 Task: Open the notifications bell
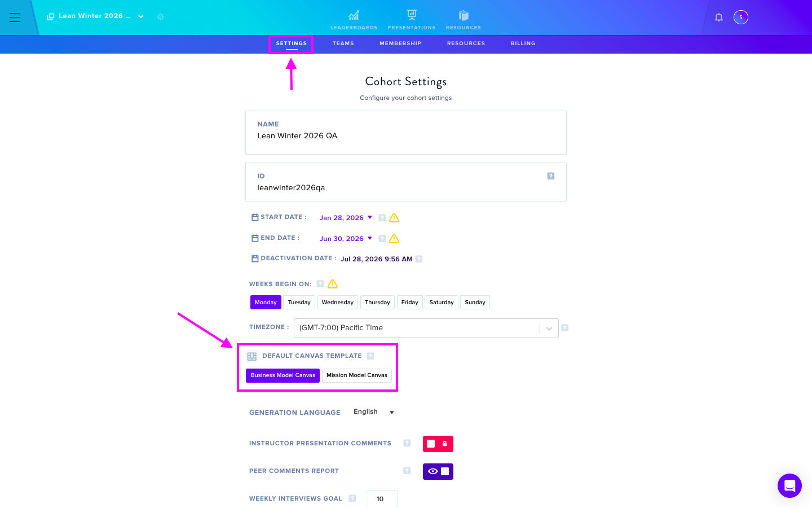point(719,17)
